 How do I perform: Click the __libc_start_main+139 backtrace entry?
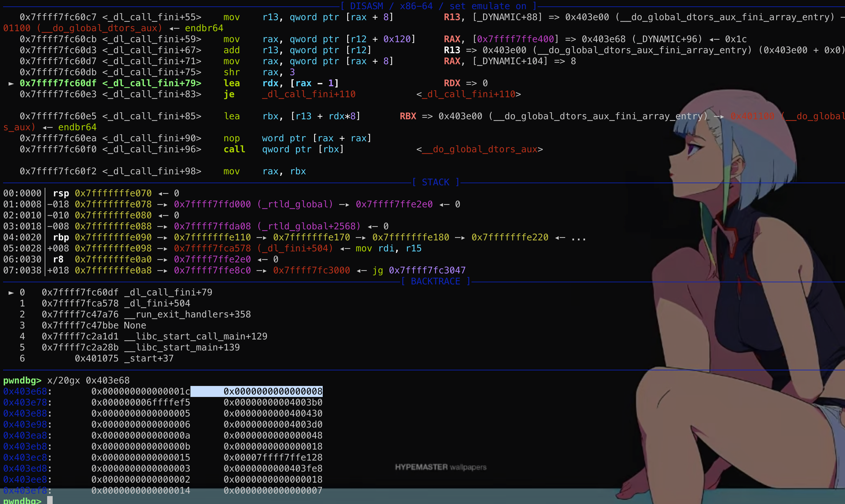182,347
